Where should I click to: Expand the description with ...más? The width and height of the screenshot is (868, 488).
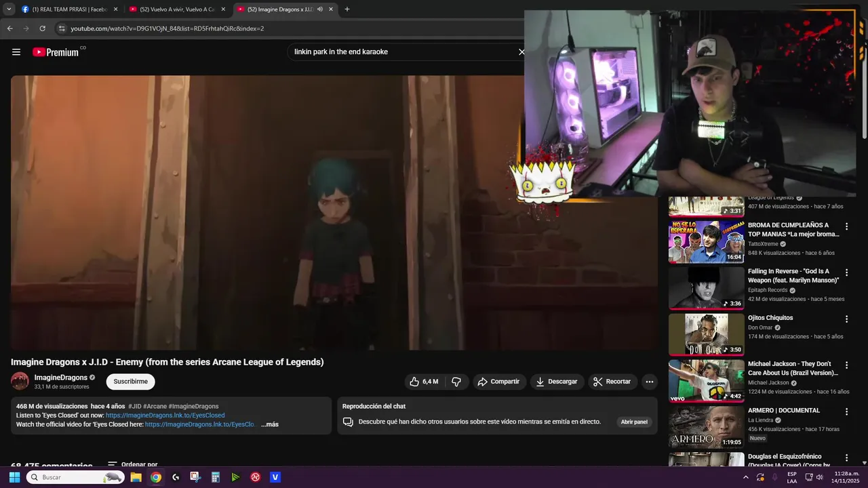(x=269, y=424)
